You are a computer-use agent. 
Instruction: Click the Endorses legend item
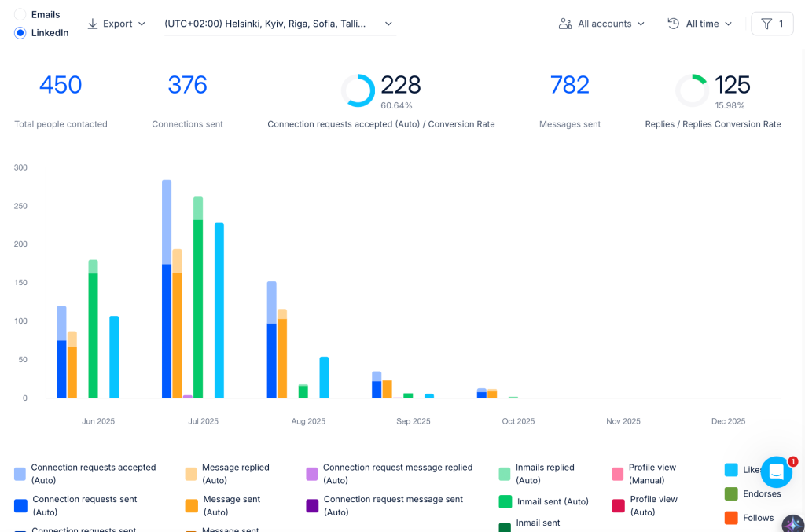pyautogui.click(x=752, y=493)
